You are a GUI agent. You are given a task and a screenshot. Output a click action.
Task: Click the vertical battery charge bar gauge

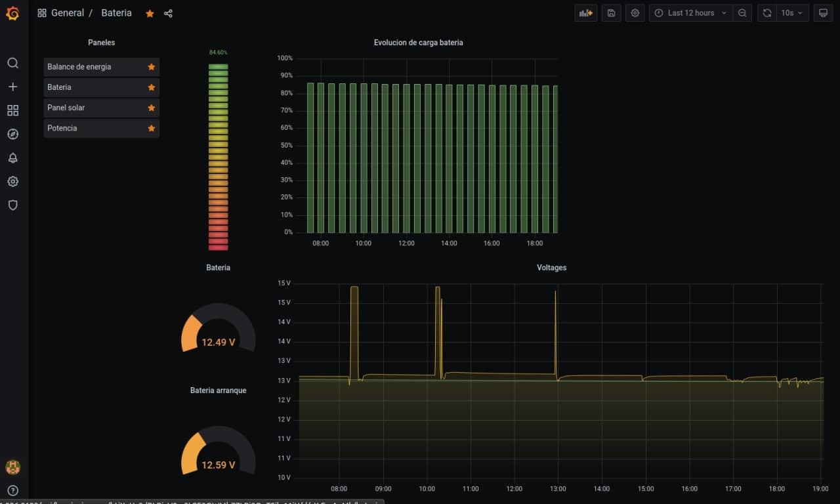pyautogui.click(x=219, y=157)
